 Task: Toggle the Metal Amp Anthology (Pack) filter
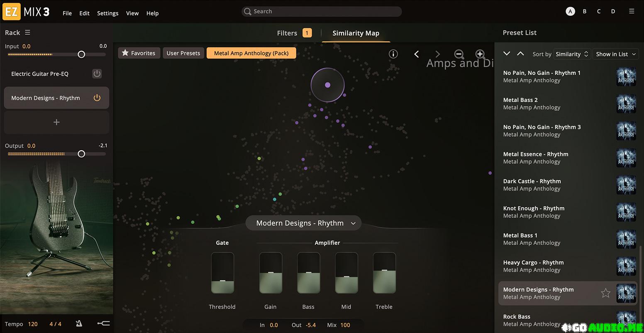click(x=251, y=53)
